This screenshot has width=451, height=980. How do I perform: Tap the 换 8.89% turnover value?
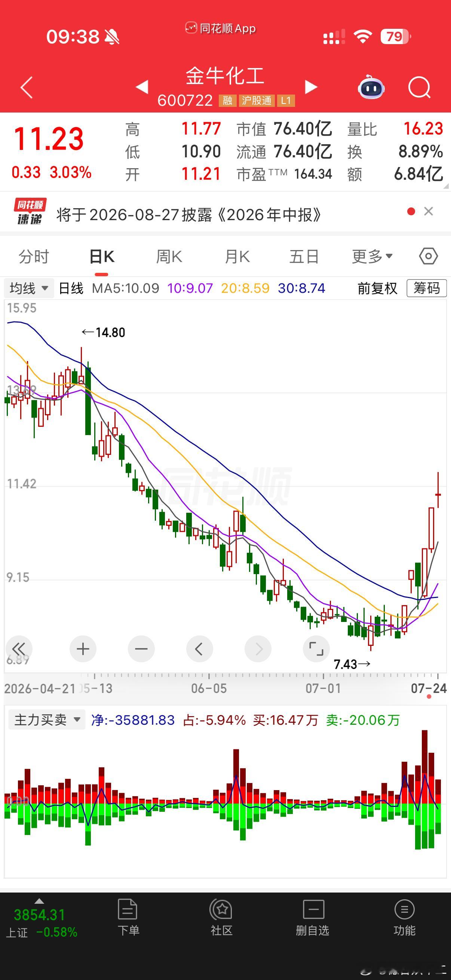pos(421,151)
